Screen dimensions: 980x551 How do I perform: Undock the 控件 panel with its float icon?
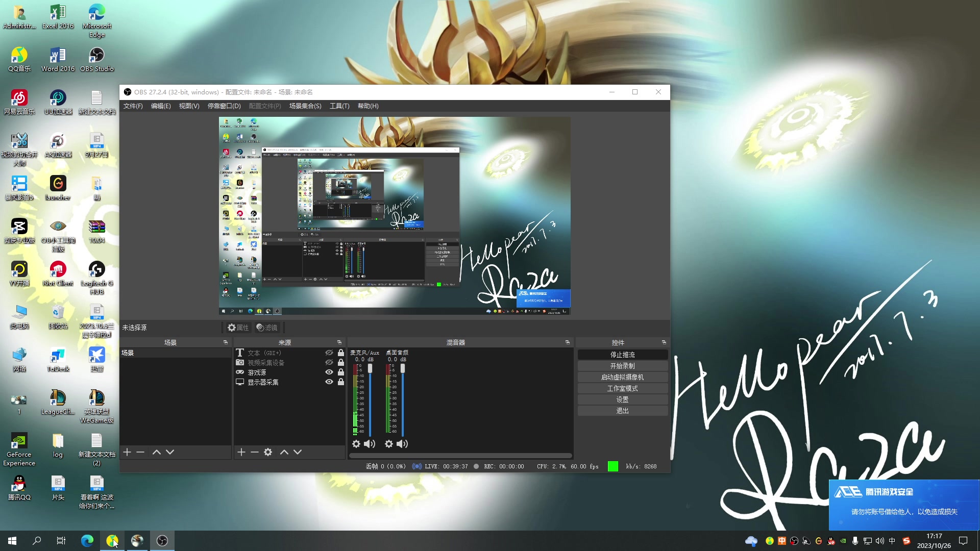[664, 342]
